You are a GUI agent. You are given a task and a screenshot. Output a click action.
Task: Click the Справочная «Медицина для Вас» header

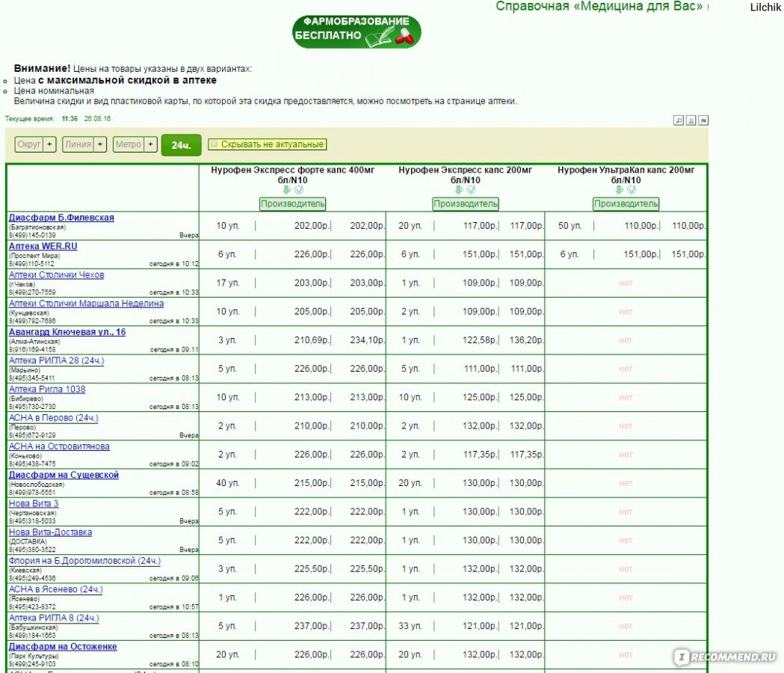coord(599,7)
